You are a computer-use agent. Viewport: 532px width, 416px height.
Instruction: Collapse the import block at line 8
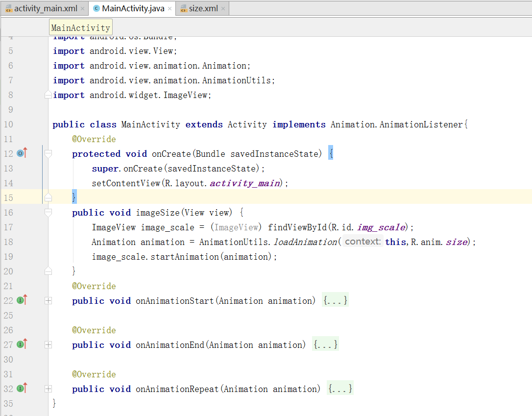(48, 95)
